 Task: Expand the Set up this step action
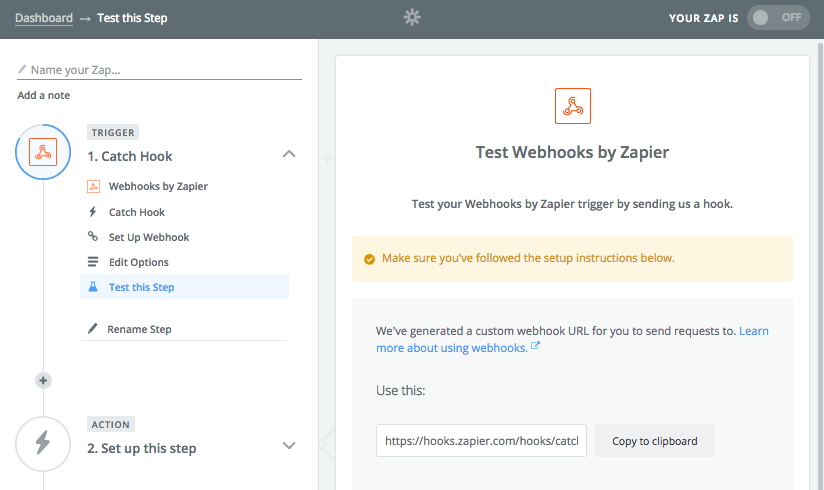coord(289,446)
